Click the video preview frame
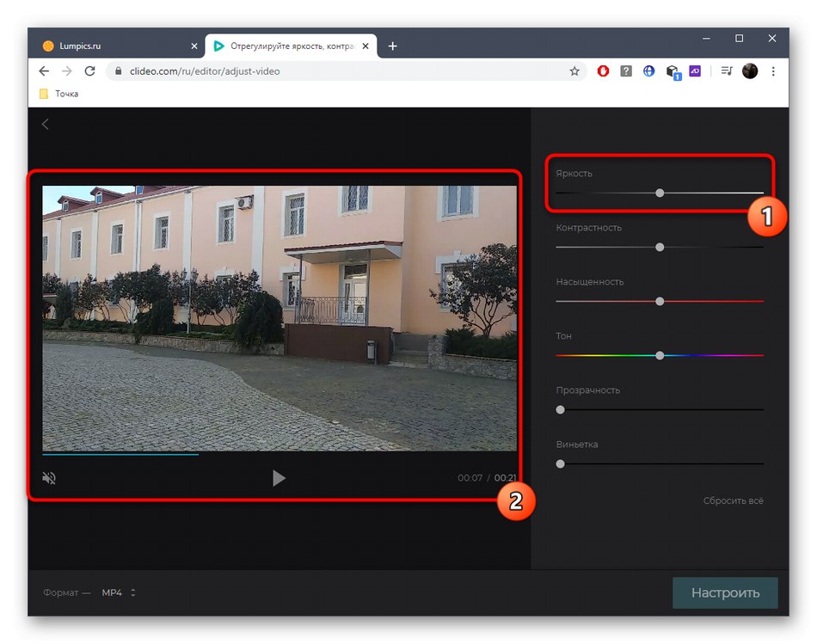The image size is (817, 644). [x=279, y=318]
